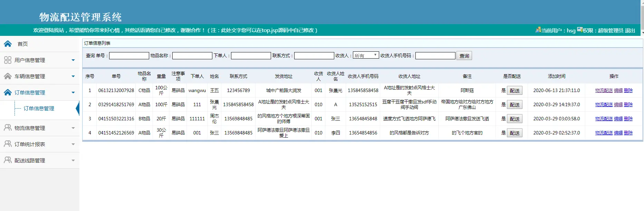Click 发货地址 城中广前路大润发 cell

[283, 90]
